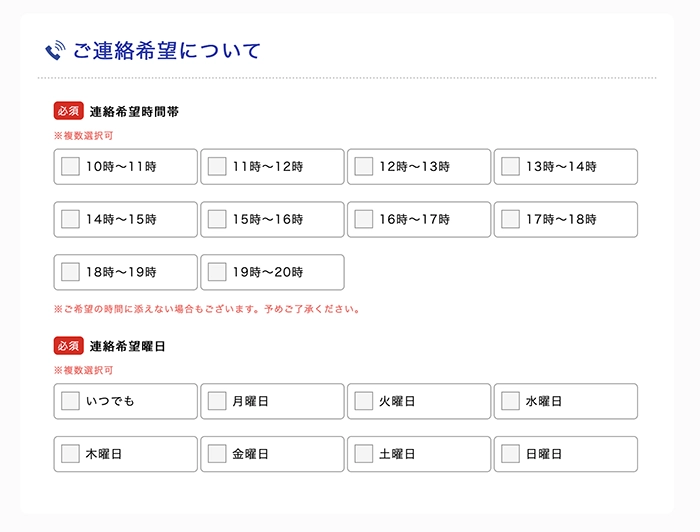Check the 10時〜11時 time slot
The height and width of the screenshot is (532, 700).
click(70, 166)
